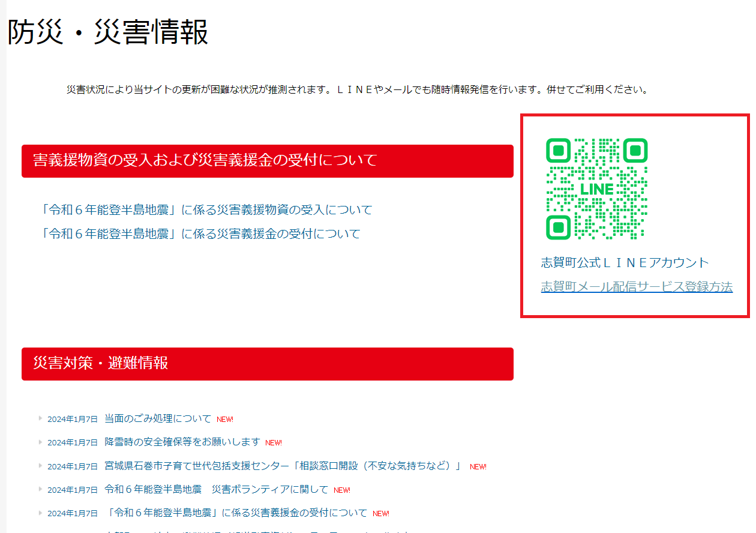Click the LINE logo inside the QR code
The height and width of the screenshot is (533, 756).
tap(596, 189)
